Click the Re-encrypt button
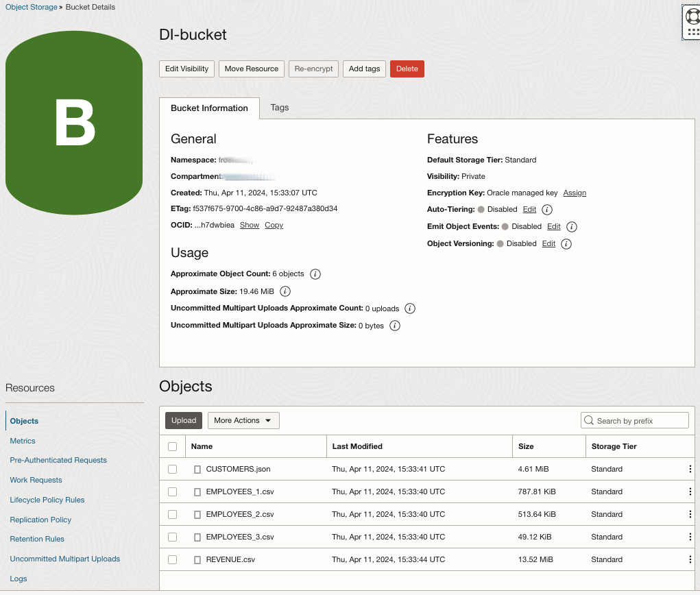 313,69
